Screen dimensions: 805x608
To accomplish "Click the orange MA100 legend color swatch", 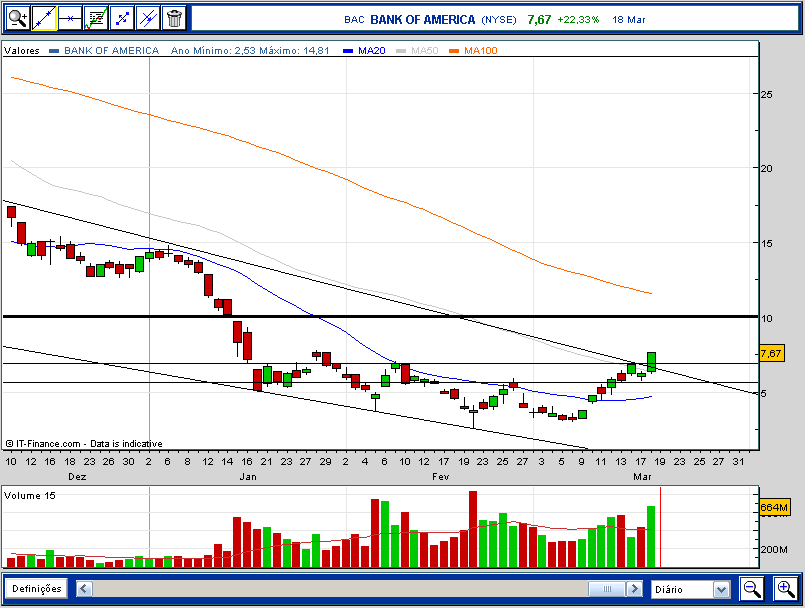I will click(454, 51).
